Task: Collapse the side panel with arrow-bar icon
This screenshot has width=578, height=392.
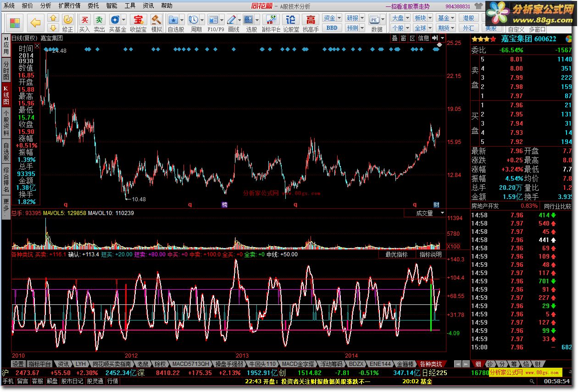Action: (x=434, y=38)
